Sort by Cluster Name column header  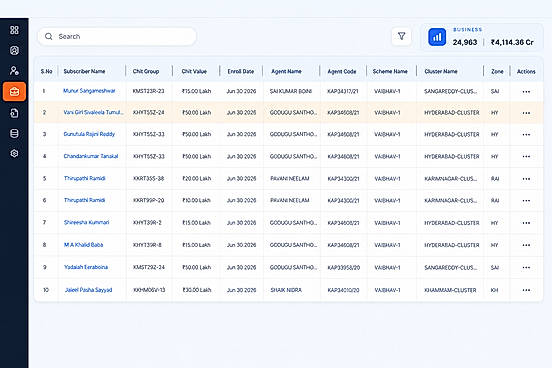tap(441, 71)
